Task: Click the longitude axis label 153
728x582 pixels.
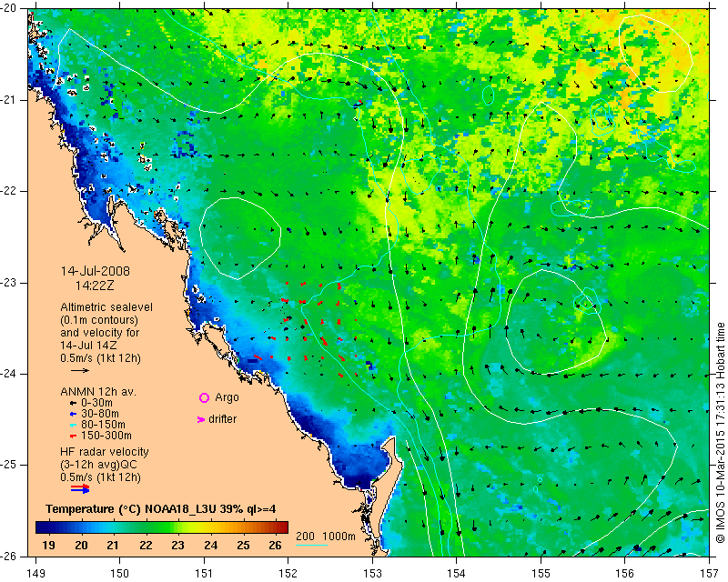Action: point(372,574)
